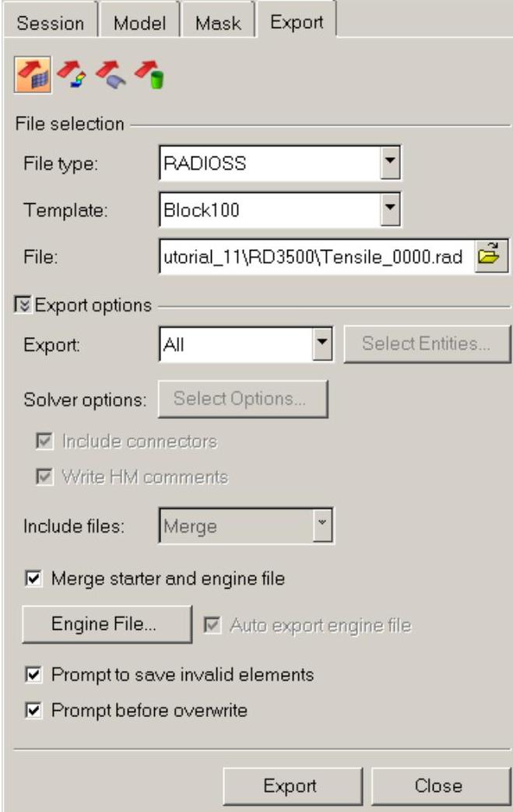Open the File type dropdown showing RADIOSS

click(x=392, y=163)
